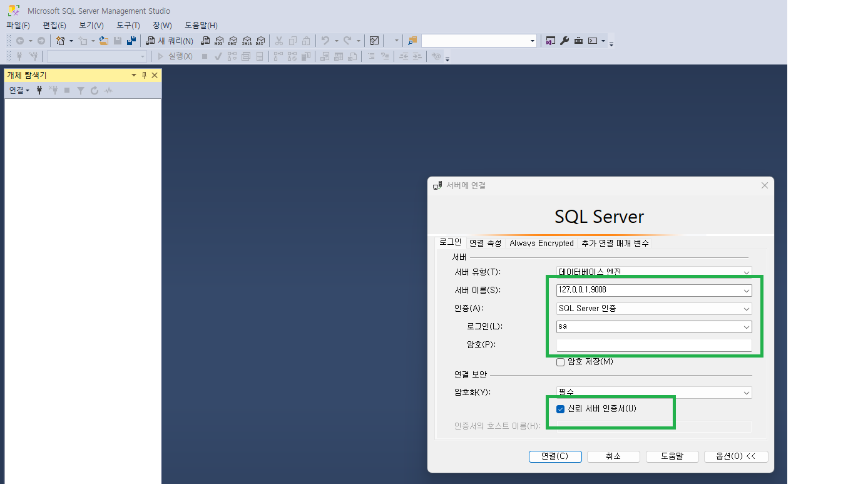Expand the 인증 dropdown
The height and width of the screenshot is (484, 868).
(747, 309)
